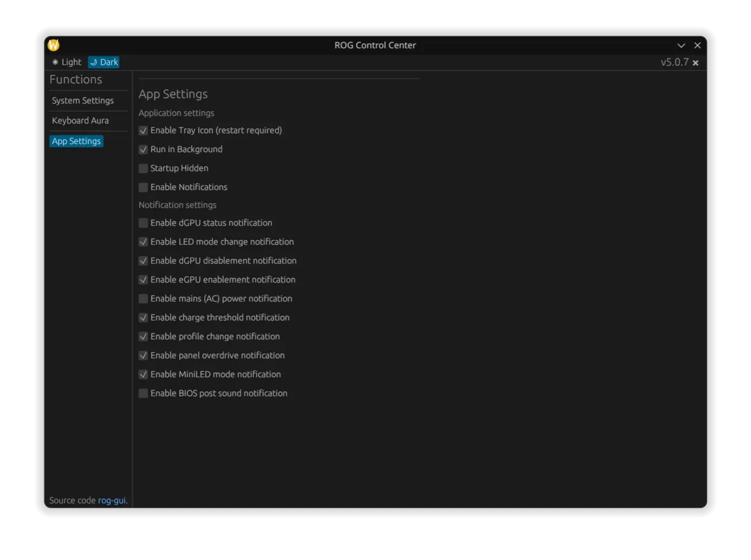Image resolution: width=751 pixels, height=560 pixels.
Task: Enable dGPU status notification
Action: tap(143, 223)
